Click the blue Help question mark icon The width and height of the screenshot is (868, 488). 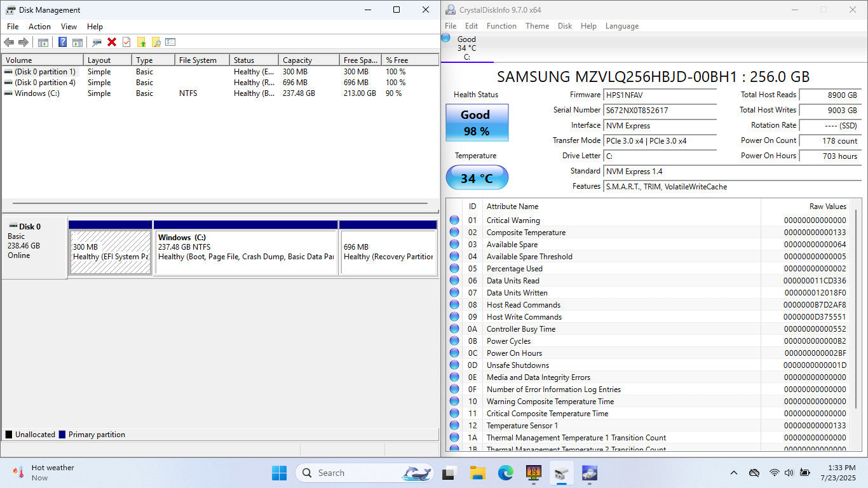[x=62, y=42]
